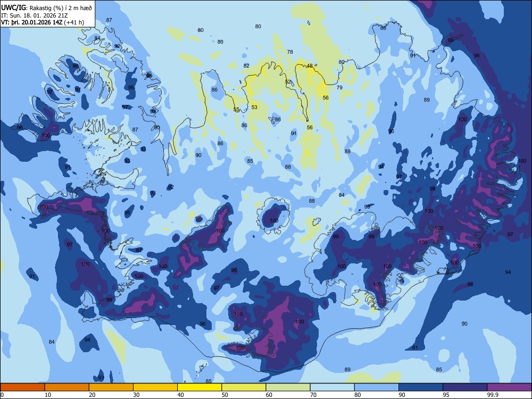Click the light blue 80–90 legend swatch
Image resolution: width=532 pixels, height=399 pixels.
click(x=377, y=387)
